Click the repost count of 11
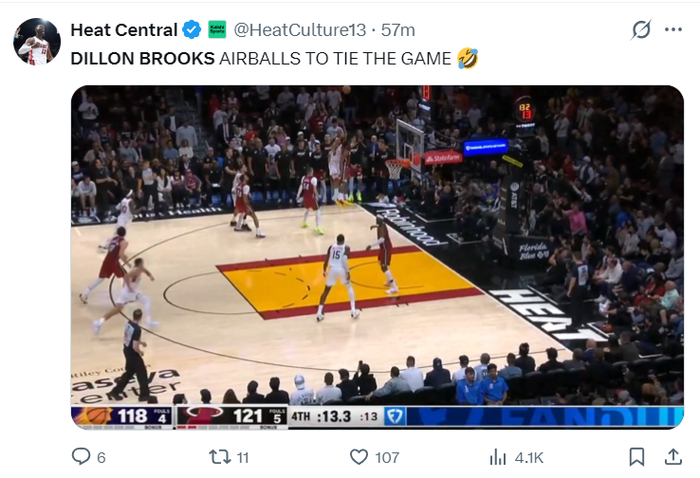Viewport: 700px width, 478px height. (243, 457)
